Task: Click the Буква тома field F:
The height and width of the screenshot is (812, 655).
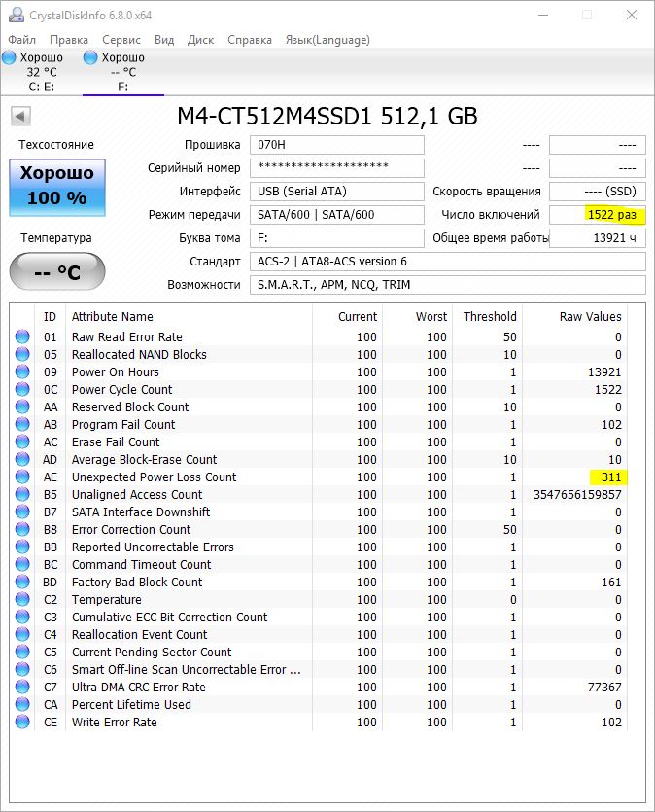Action: point(337,238)
